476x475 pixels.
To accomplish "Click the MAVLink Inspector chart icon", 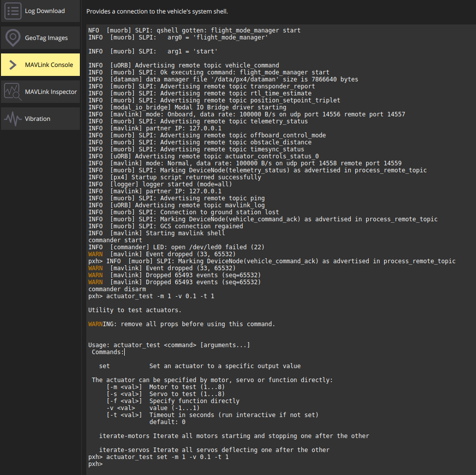I will 13,92.
